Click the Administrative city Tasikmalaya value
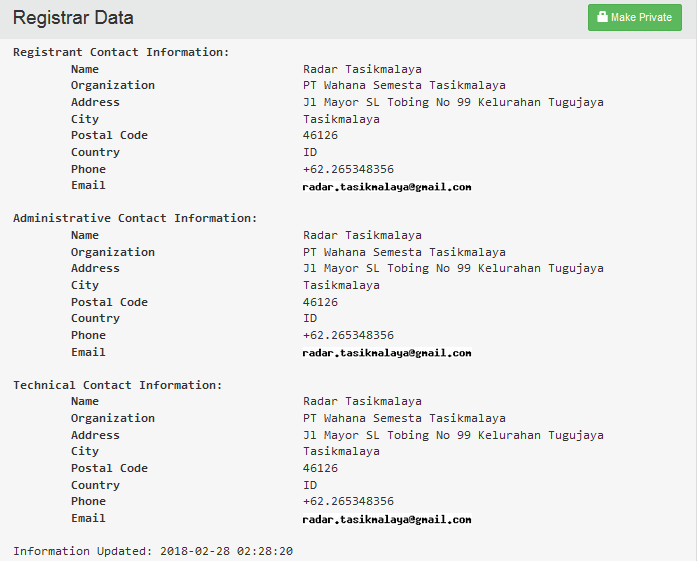 [x=341, y=285]
